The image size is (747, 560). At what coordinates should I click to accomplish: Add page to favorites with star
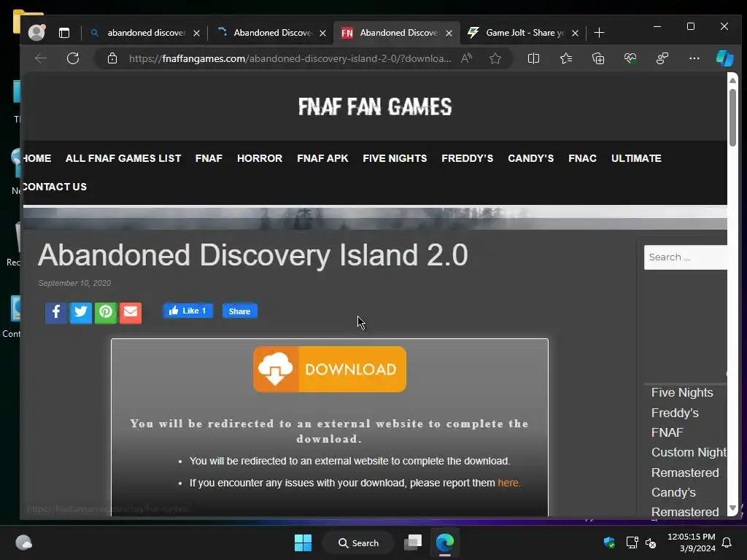pyautogui.click(x=495, y=58)
